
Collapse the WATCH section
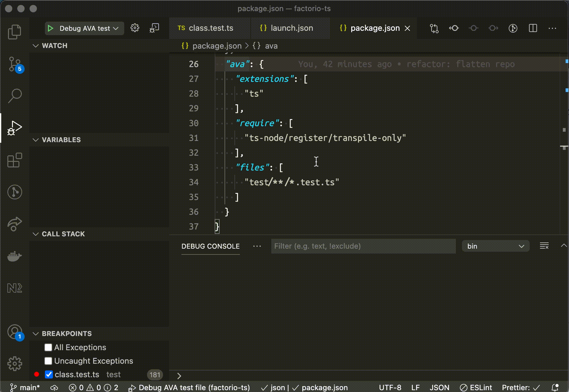36,45
